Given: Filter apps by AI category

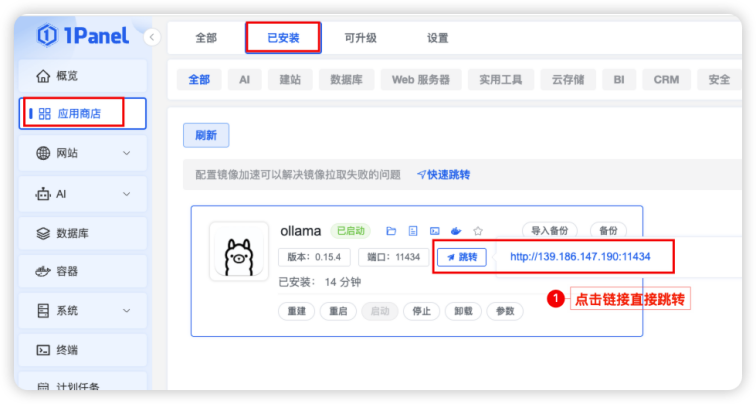Looking at the screenshot, I should click(244, 80).
